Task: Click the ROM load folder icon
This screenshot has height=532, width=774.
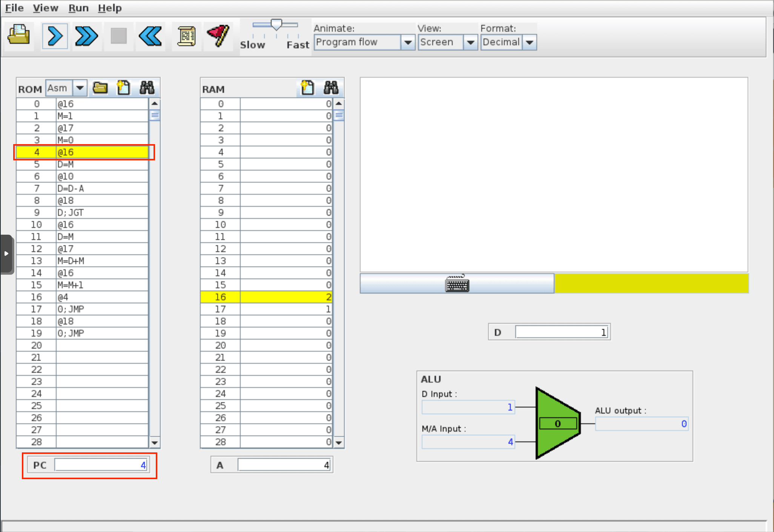Action: point(100,88)
